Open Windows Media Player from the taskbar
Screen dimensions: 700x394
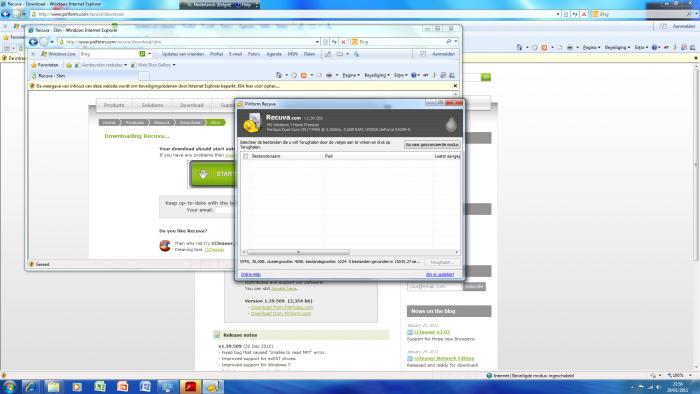tap(77, 386)
